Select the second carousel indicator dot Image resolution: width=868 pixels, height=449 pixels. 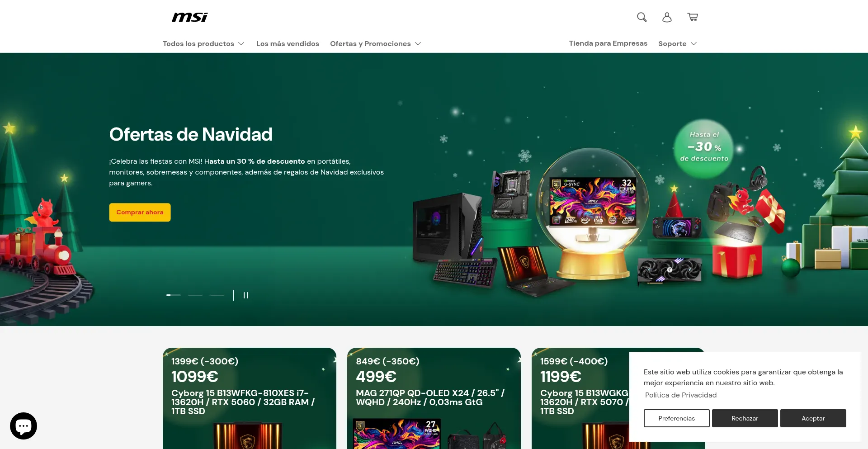(195, 295)
